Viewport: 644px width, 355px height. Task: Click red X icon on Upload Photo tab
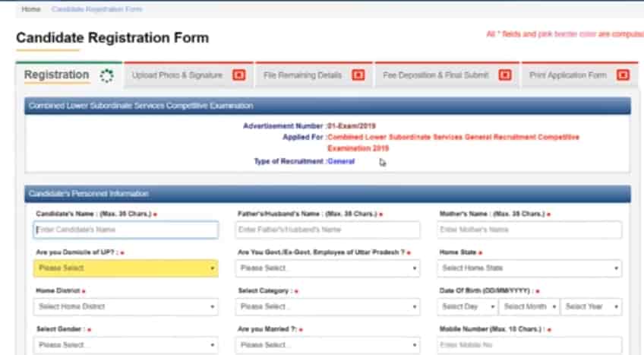tap(238, 75)
